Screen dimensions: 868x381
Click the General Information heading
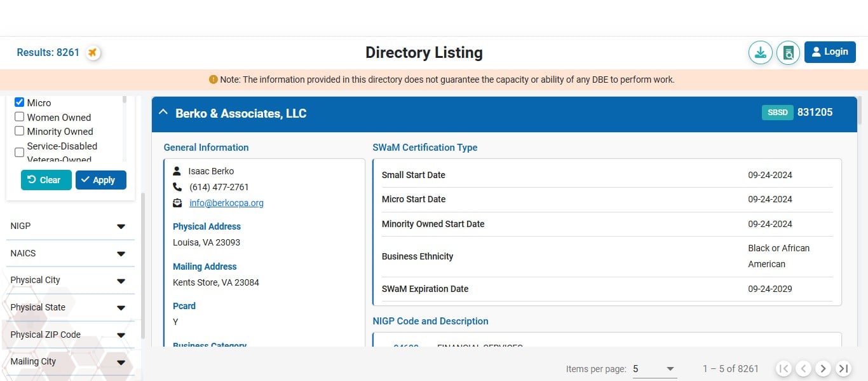point(206,148)
